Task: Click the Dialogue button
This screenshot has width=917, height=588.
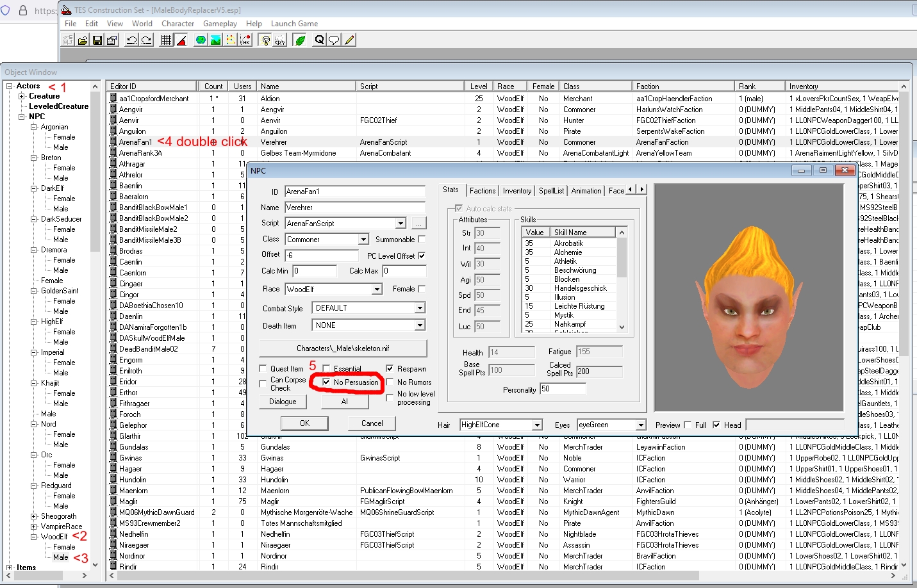Action: click(x=283, y=402)
